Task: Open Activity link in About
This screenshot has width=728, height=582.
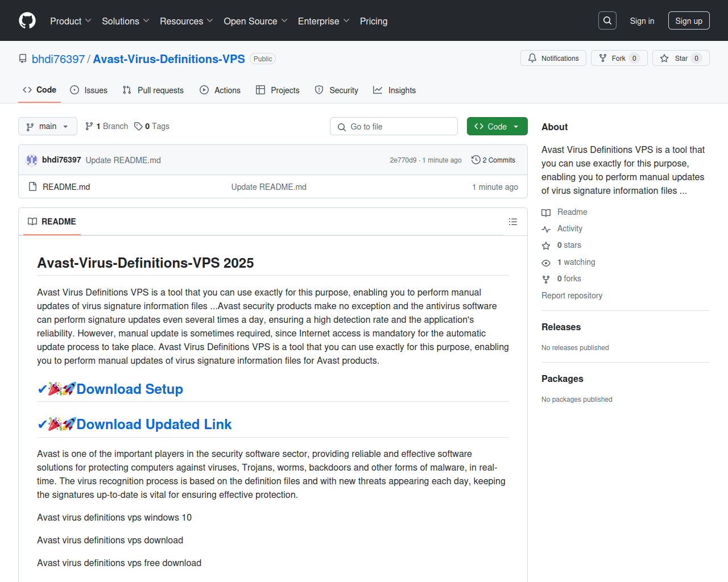Action: (569, 228)
